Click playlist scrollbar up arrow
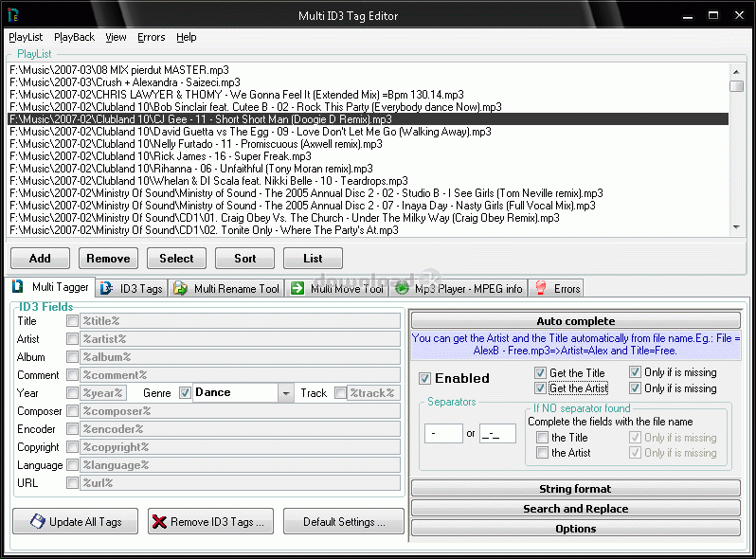This screenshot has height=559, width=756. [736, 71]
